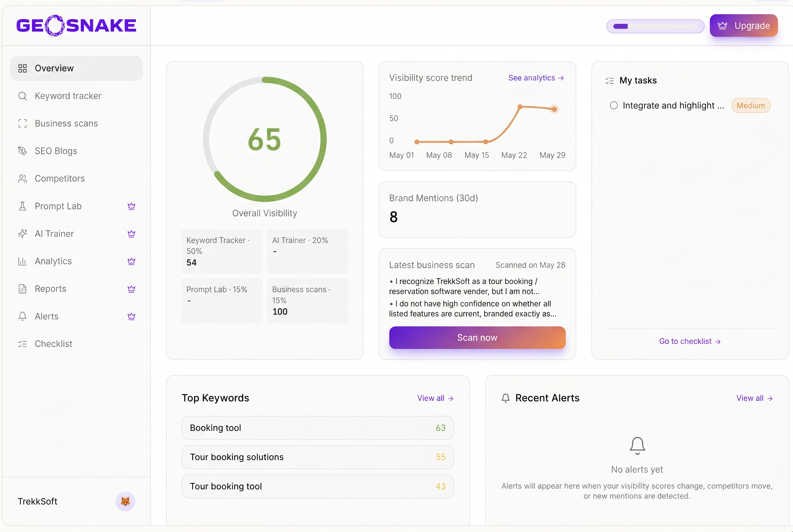The width and height of the screenshot is (793, 532).
Task: Click the GeoSnake logo
Action: pos(76,25)
